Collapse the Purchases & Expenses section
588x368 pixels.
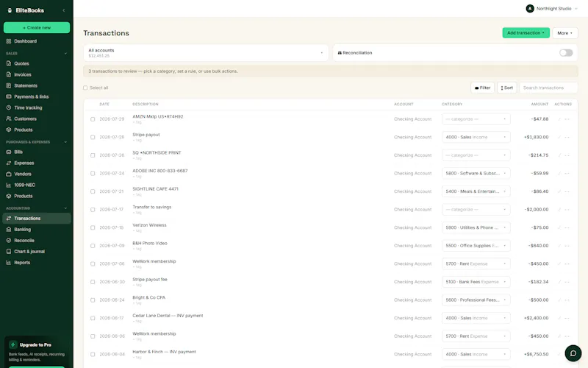click(65, 142)
